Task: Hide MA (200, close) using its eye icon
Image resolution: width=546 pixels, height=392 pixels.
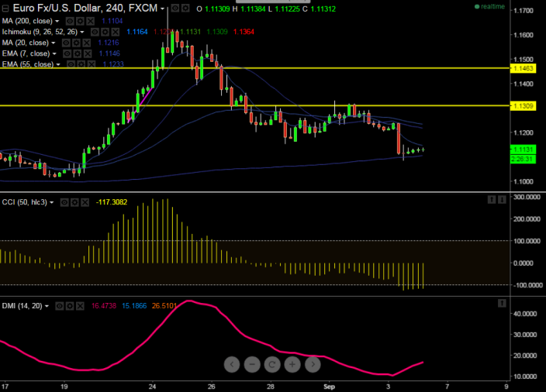Action: click(70, 21)
